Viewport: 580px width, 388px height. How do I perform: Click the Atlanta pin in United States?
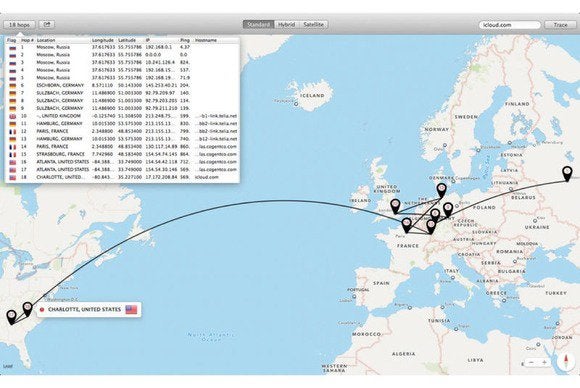point(11,317)
